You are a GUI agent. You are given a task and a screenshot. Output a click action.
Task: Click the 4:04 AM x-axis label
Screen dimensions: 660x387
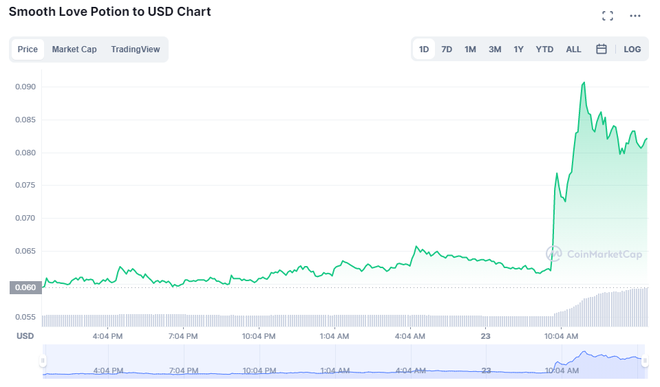[x=410, y=336]
